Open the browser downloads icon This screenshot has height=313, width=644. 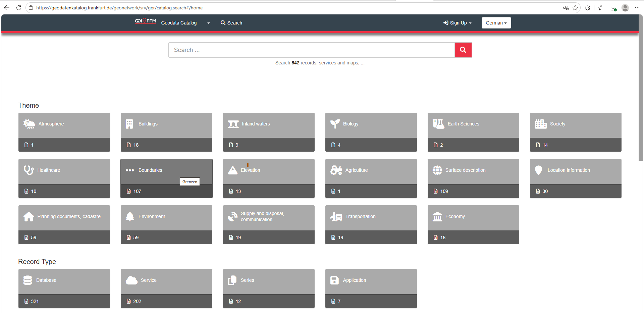click(613, 8)
